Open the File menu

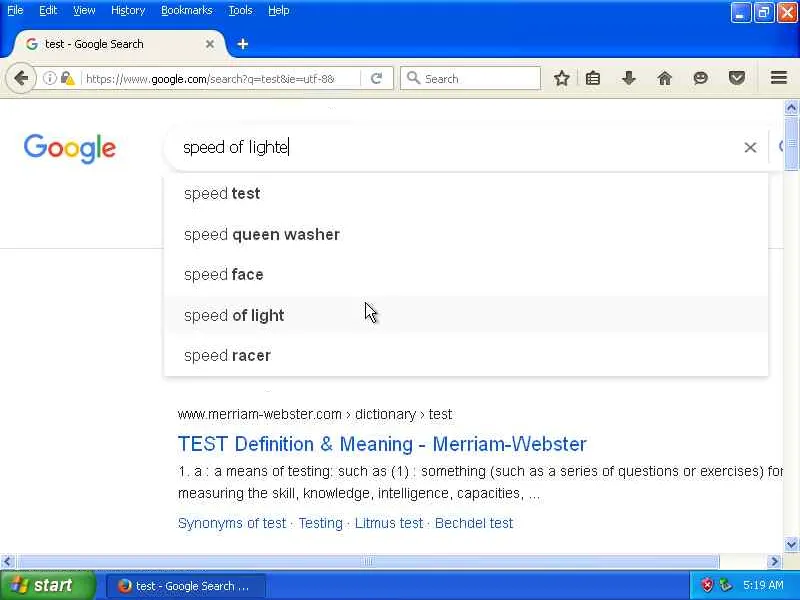point(15,10)
